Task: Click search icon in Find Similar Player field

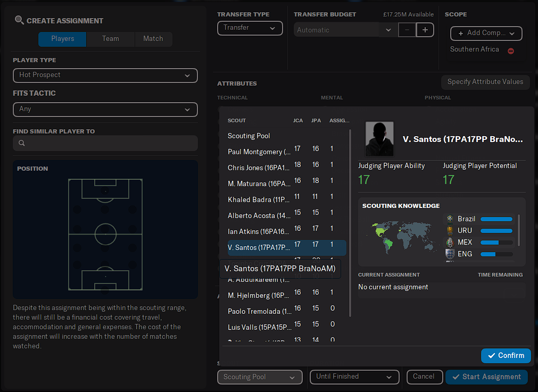Action: point(22,143)
